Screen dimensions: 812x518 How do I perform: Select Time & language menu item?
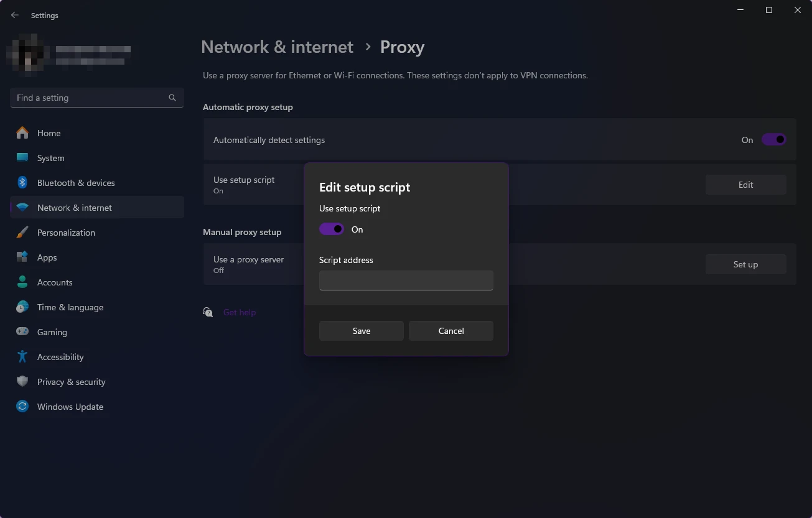70,307
